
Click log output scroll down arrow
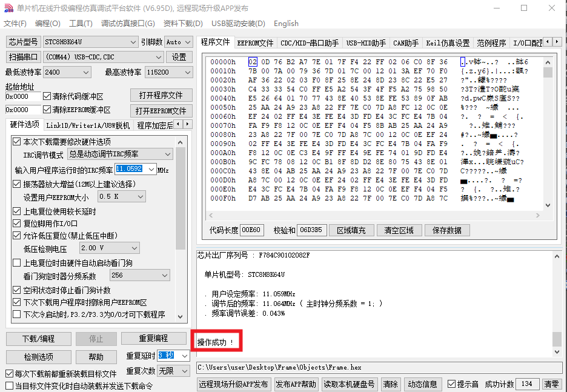coord(557,352)
